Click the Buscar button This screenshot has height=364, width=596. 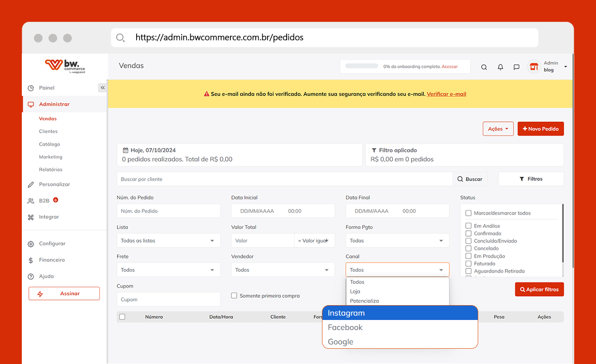pos(470,179)
